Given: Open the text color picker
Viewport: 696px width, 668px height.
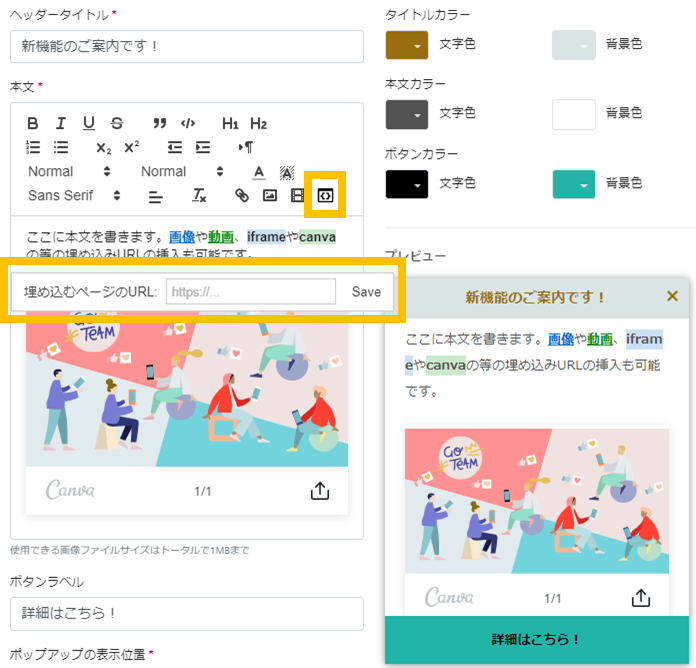Looking at the screenshot, I should pos(259,172).
